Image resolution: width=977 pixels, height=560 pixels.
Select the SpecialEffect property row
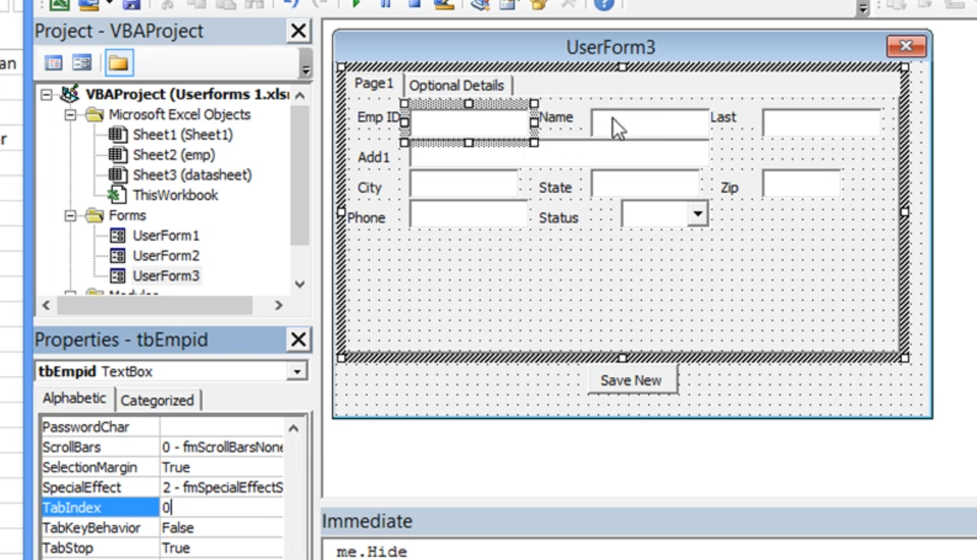(x=162, y=488)
